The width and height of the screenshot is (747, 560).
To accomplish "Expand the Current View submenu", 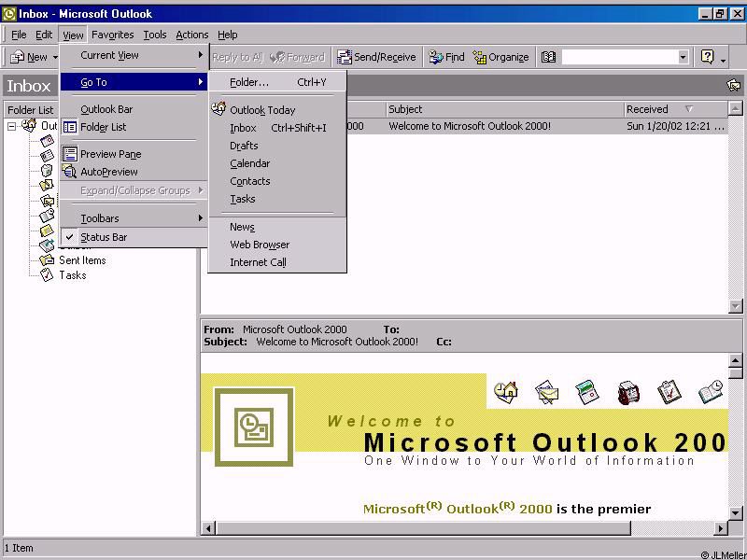I will tap(134, 55).
